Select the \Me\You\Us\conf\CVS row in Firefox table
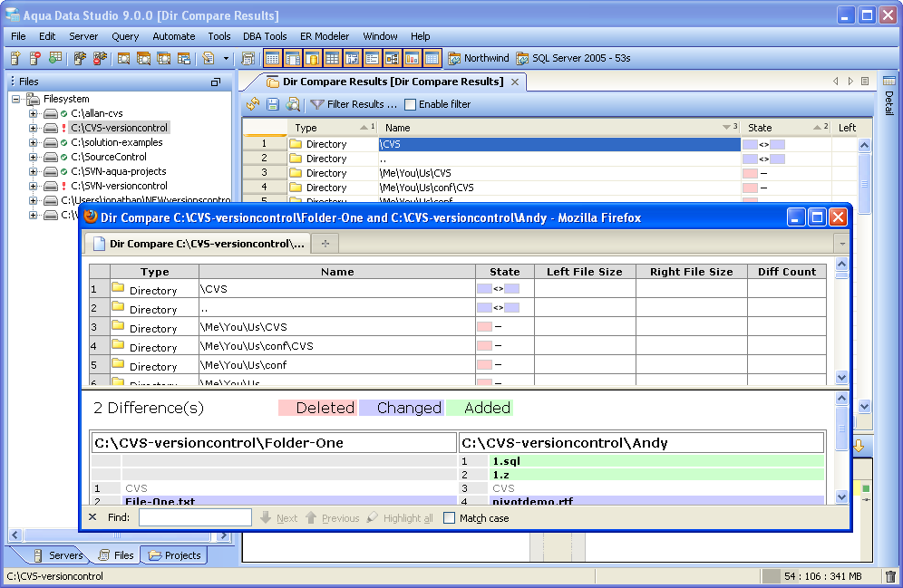 click(458, 346)
